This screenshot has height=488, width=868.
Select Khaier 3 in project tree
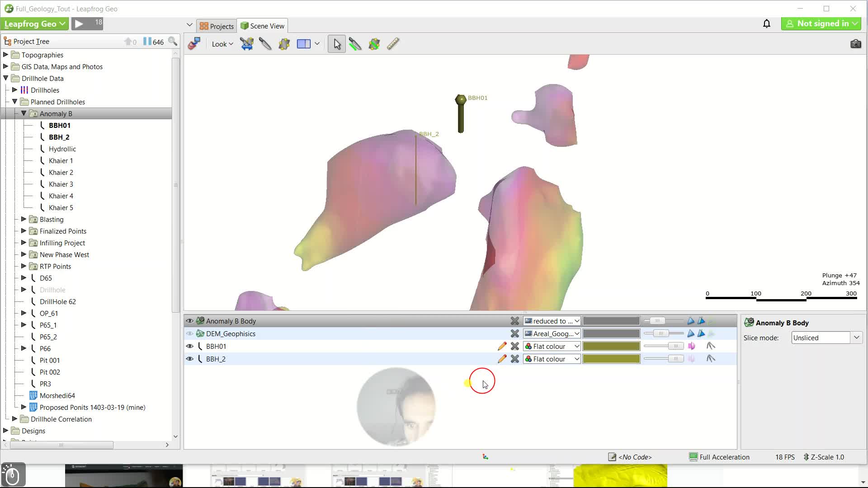[61, 184]
